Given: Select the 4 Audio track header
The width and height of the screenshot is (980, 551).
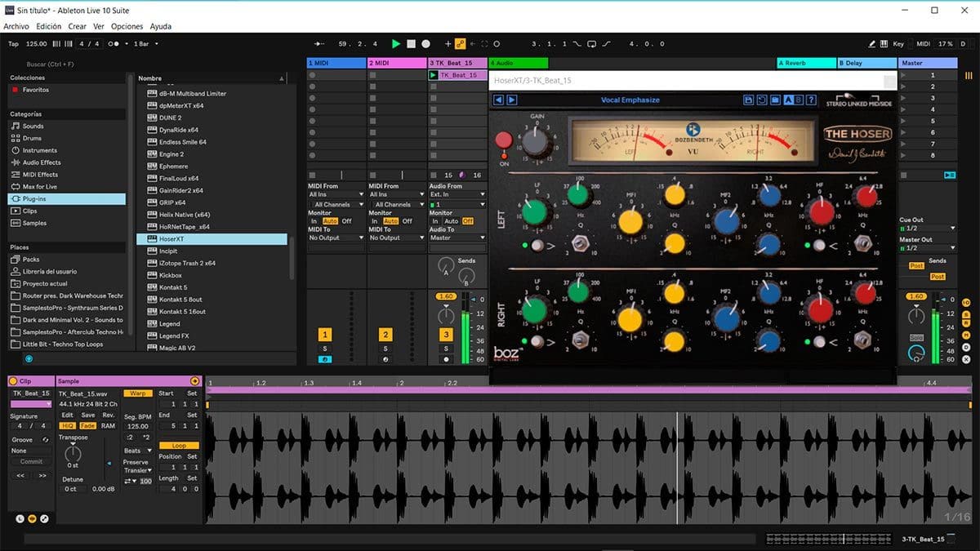Looking at the screenshot, I should click(519, 63).
